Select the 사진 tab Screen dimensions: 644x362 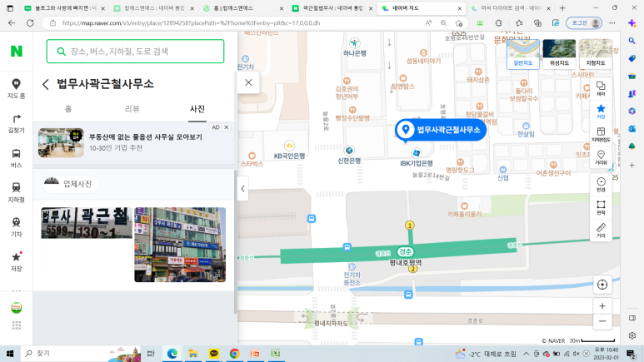coord(197,109)
